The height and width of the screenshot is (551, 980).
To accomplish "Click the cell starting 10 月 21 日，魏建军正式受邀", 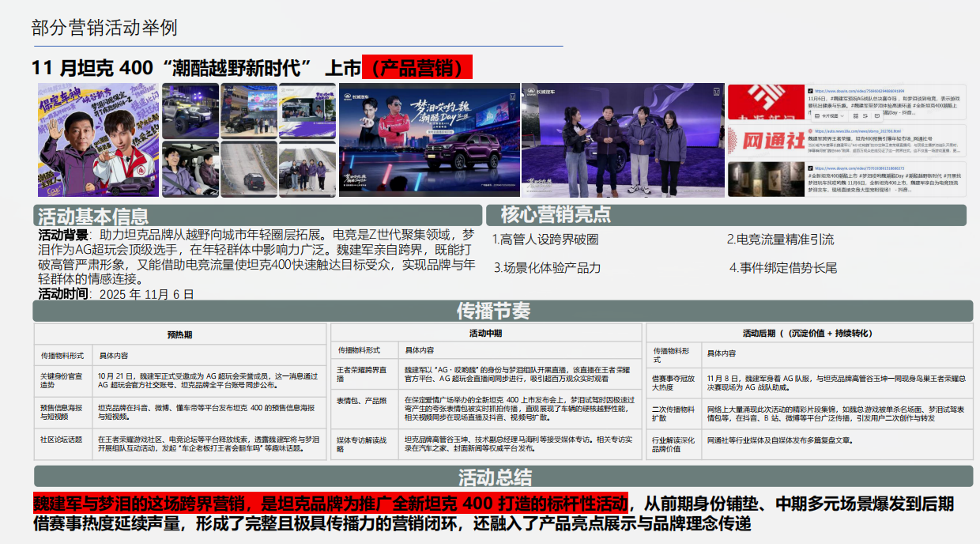I will [x=209, y=381].
